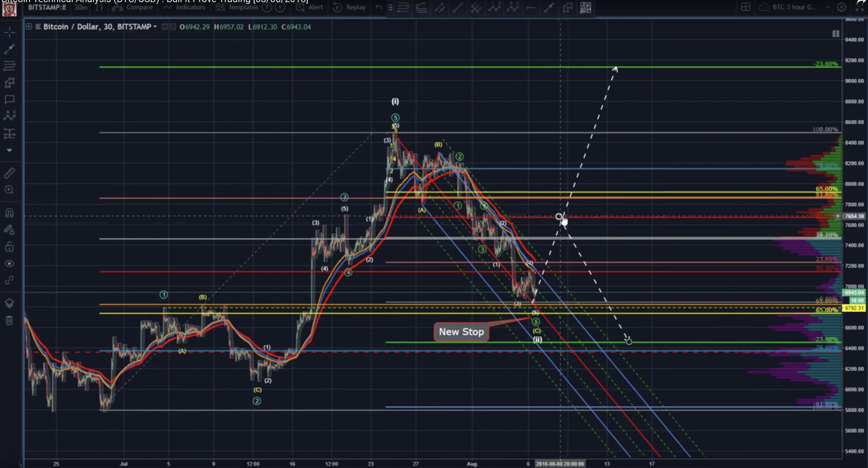This screenshot has width=868, height=468.
Task: Toggle stay in drawing mode pencil lock
Action: coord(9,230)
